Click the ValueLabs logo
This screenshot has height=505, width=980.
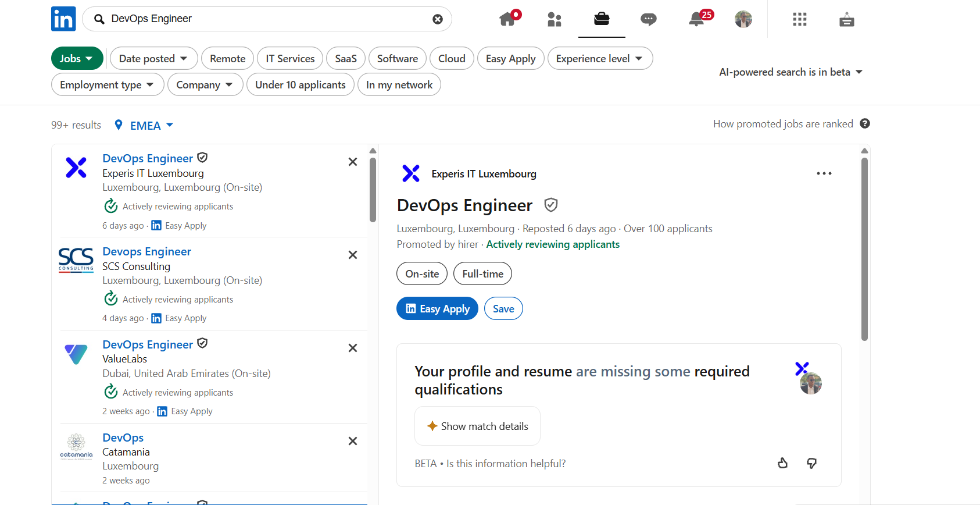click(76, 354)
